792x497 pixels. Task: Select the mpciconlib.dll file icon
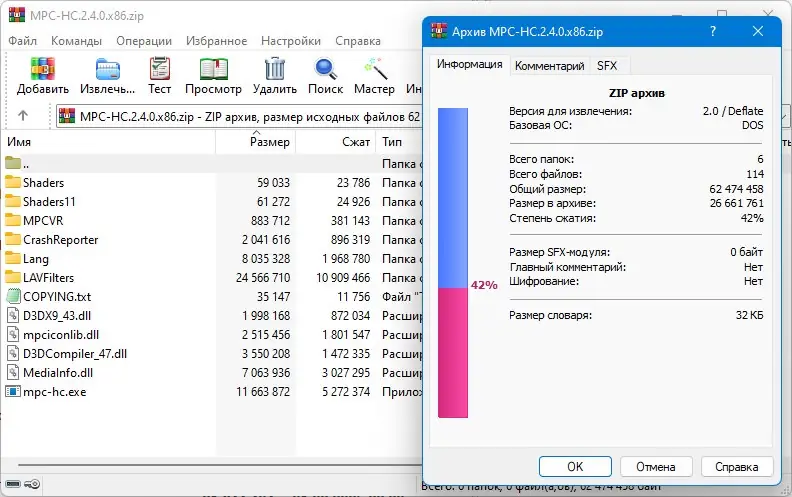point(13,334)
